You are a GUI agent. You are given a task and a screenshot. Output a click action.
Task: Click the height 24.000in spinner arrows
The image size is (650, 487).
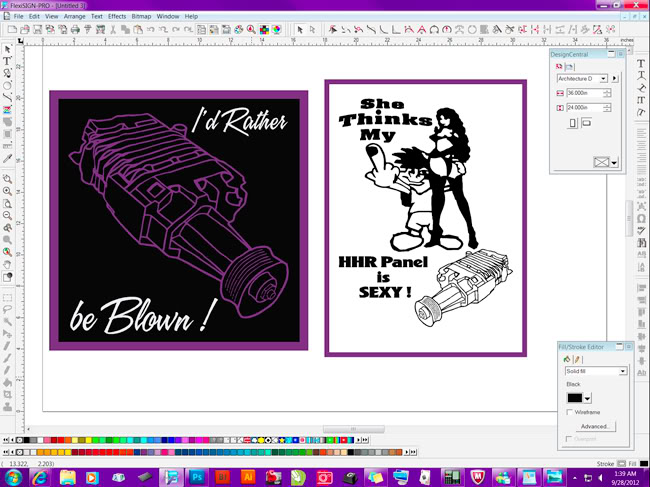607,108
